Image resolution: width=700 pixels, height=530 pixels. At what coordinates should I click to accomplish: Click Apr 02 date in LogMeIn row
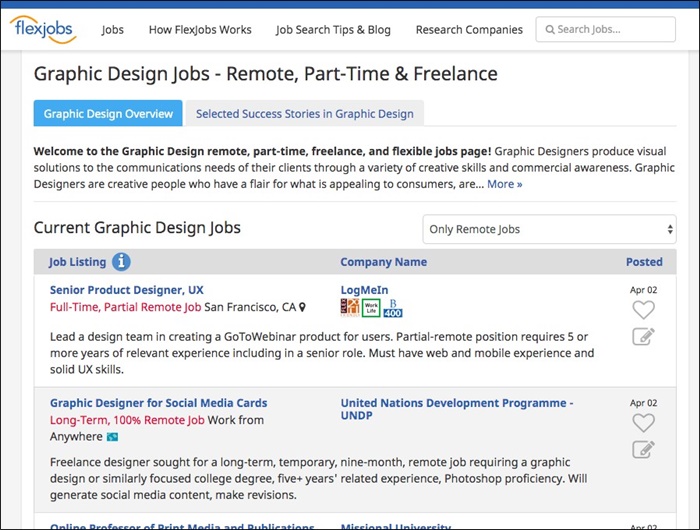643,290
